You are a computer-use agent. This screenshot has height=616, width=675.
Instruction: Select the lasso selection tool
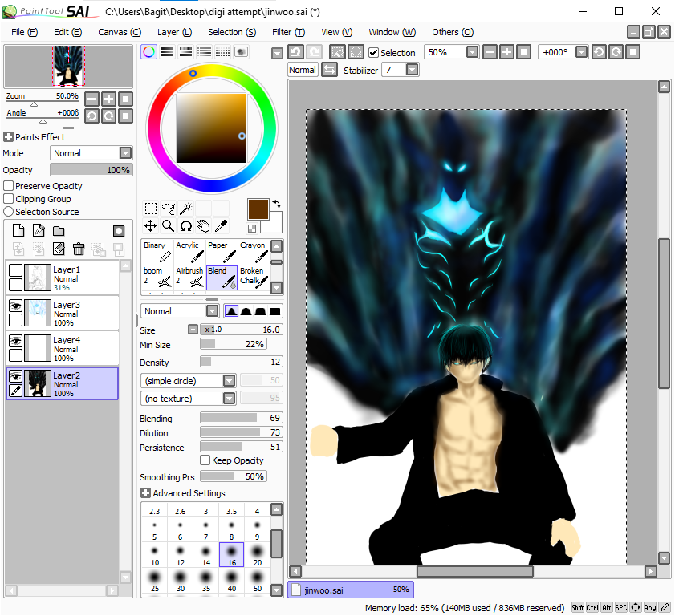[169, 209]
